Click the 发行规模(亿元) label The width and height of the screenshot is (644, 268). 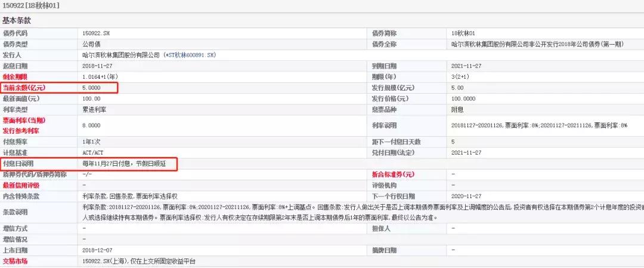coord(393,88)
